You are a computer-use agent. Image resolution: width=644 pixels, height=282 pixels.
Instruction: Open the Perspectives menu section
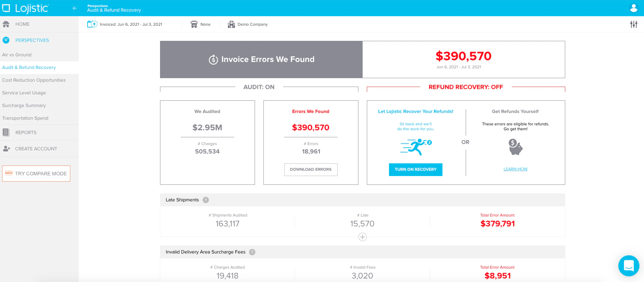point(32,40)
